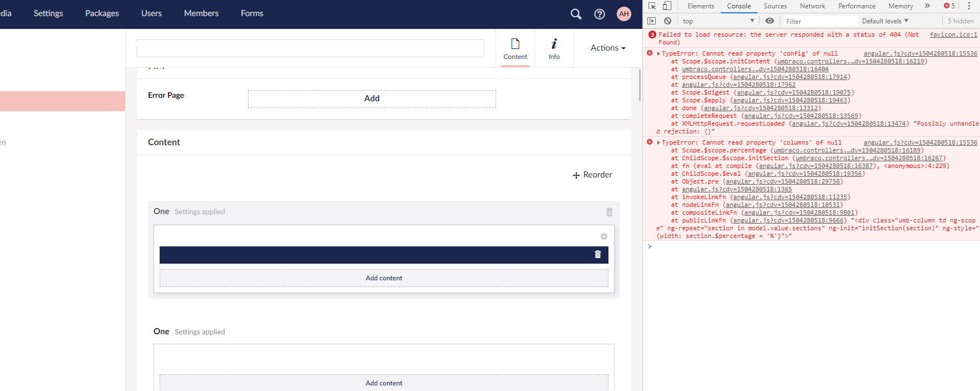Viewport: 980px width, 391px height.
Task: Open the Packages section
Action: point(102,13)
